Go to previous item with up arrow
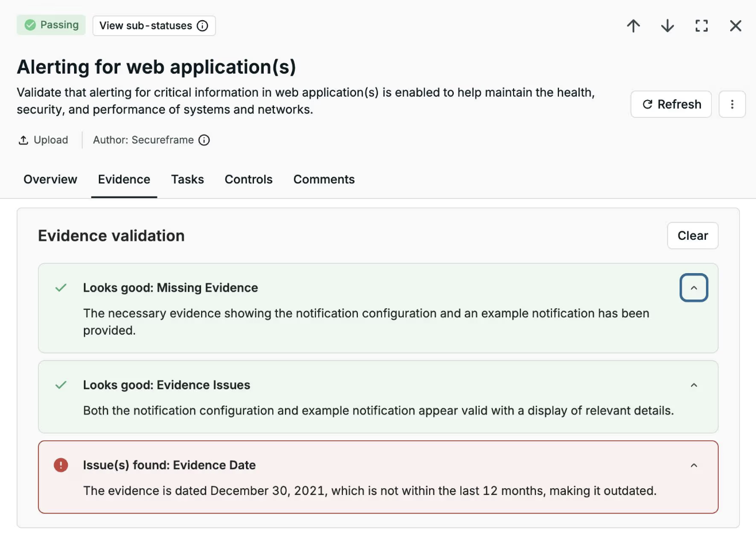The width and height of the screenshot is (756, 537). [x=634, y=26]
